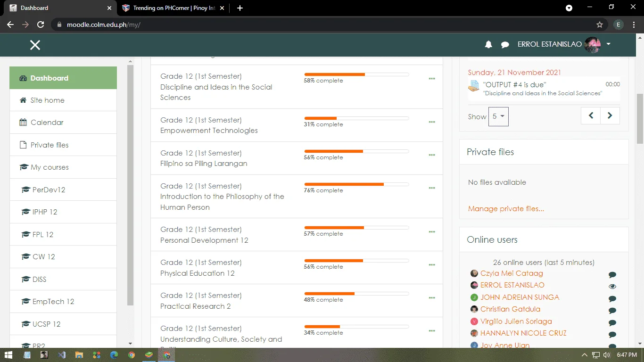Click the 58% complete progress bar

coord(356,74)
